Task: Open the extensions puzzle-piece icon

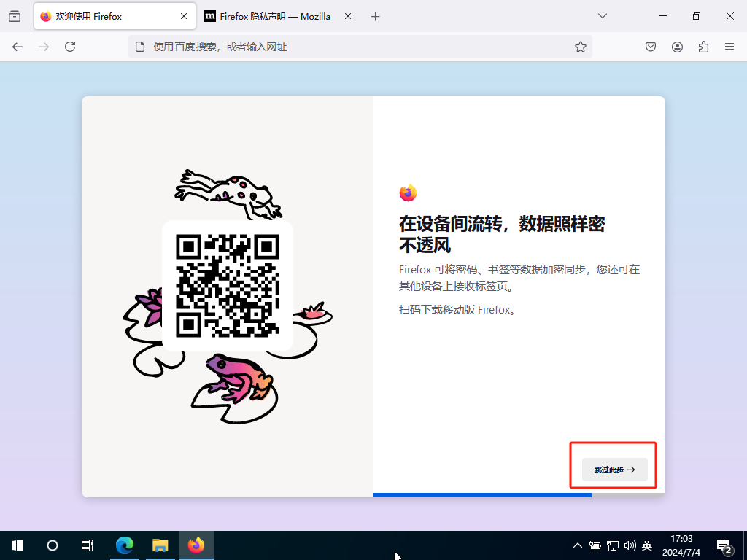Action: 703,47
